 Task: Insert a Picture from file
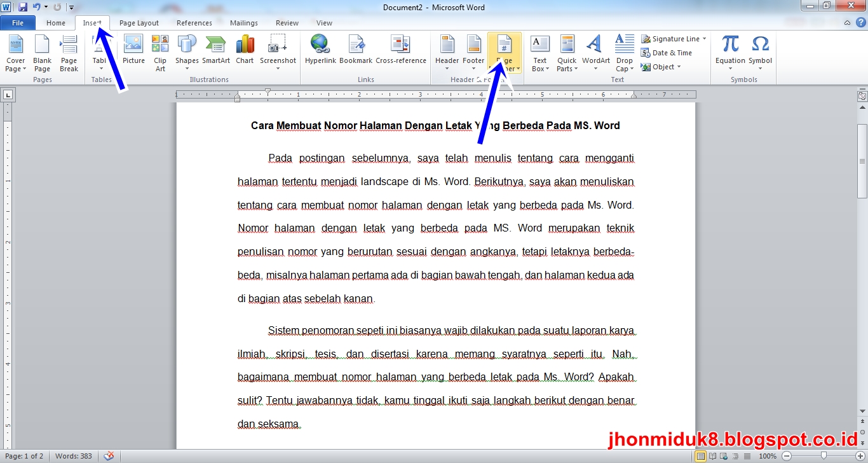coord(133,50)
